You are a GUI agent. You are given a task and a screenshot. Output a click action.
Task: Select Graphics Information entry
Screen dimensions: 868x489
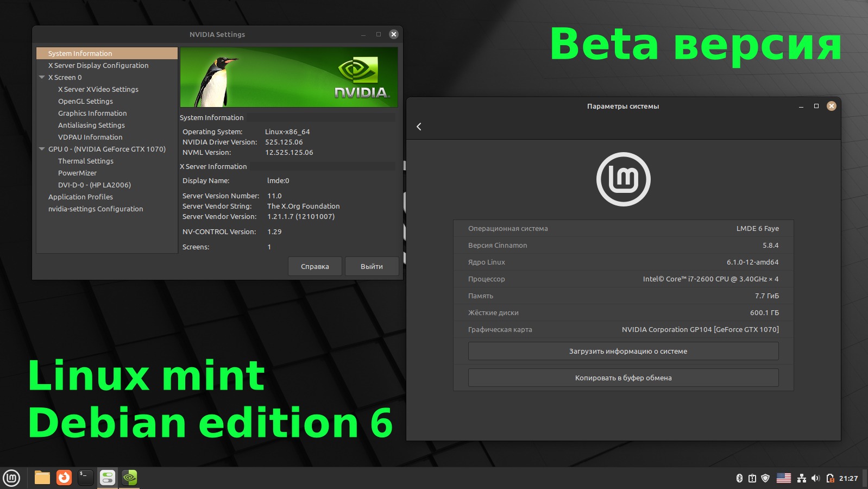92,113
